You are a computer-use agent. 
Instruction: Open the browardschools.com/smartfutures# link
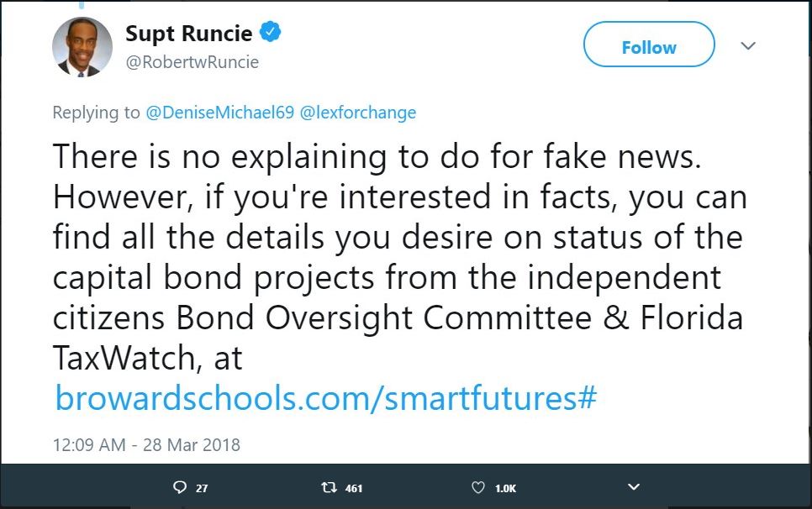click(325, 398)
